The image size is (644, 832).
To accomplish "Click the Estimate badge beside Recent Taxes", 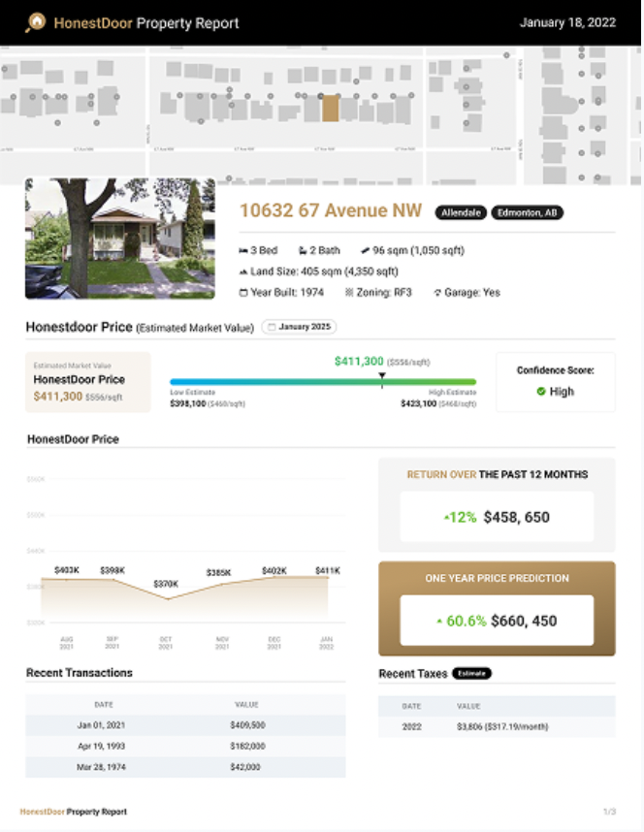I will pos(472,673).
